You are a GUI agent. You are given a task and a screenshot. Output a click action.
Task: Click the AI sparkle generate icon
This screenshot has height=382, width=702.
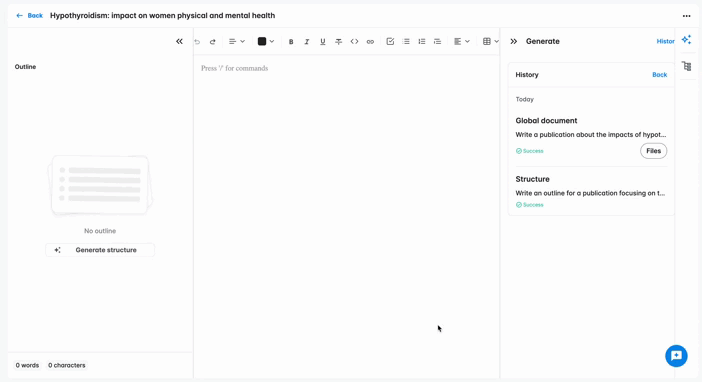(x=686, y=40)
